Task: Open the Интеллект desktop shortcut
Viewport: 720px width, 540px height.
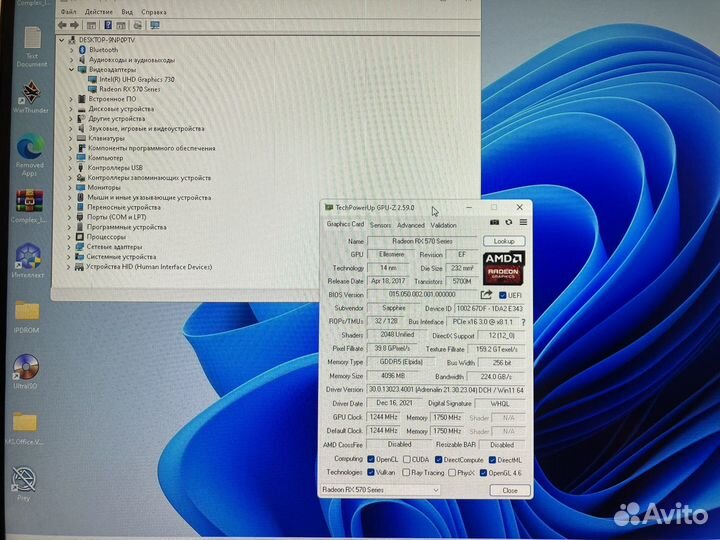Action: (28, 261)
